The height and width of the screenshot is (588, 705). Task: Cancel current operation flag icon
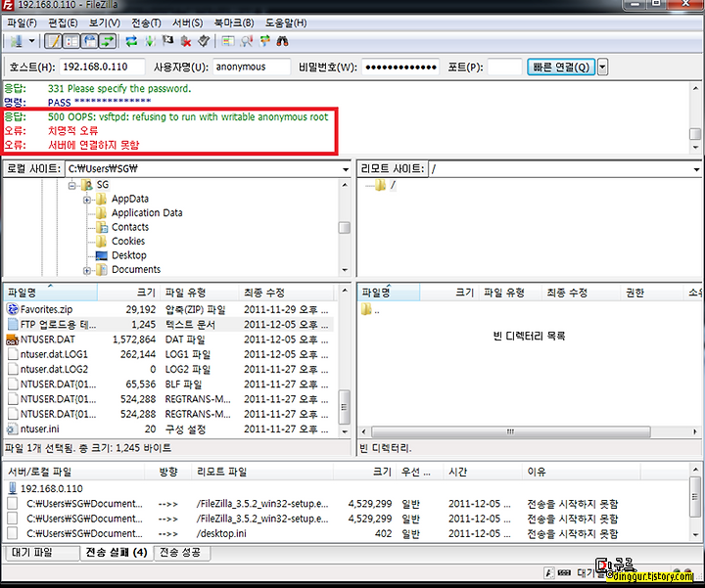pos(167,42)
